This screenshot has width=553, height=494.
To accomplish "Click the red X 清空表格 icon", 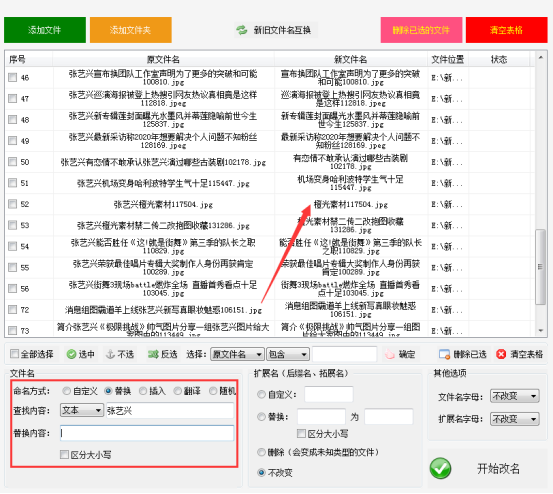I will coord(501,354).
